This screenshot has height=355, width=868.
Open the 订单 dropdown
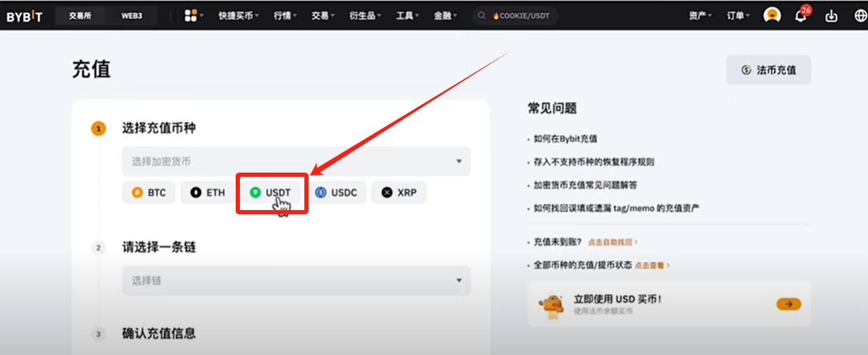(739, 16)
